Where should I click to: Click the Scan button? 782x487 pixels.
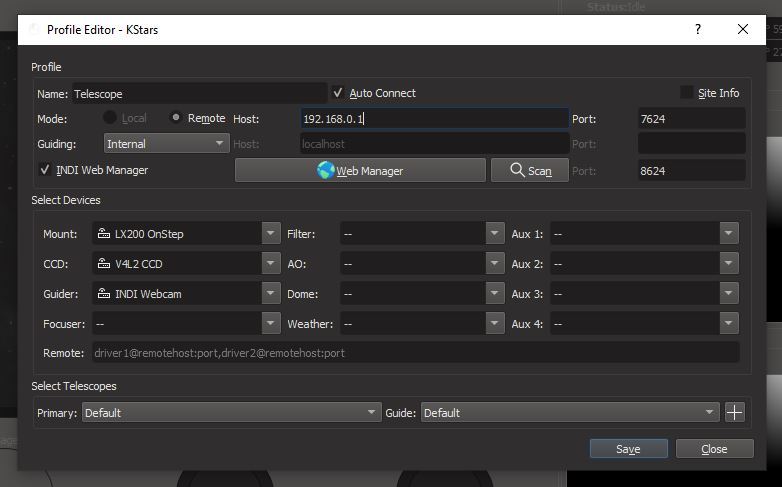[x=530, y=170]
